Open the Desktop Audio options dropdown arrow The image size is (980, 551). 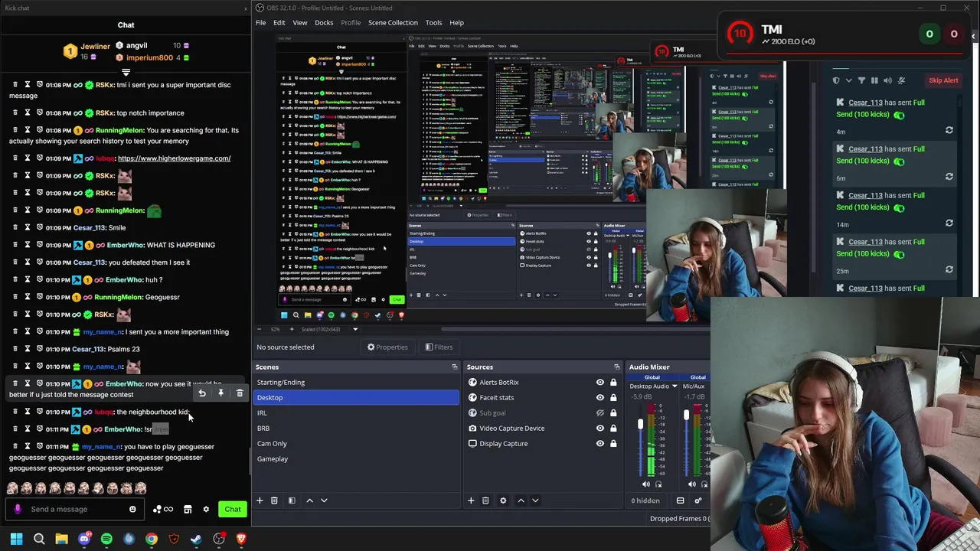click(675, 386)
